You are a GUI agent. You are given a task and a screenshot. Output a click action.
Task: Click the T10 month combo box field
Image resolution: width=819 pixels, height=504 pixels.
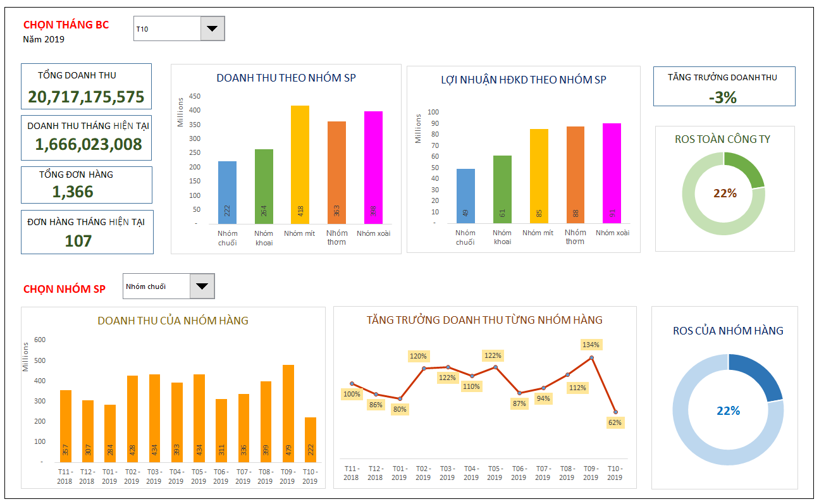tap(179, 28)
